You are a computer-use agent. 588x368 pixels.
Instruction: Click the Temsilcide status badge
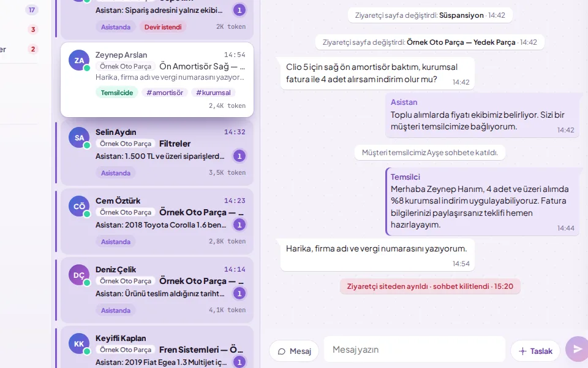117,93
